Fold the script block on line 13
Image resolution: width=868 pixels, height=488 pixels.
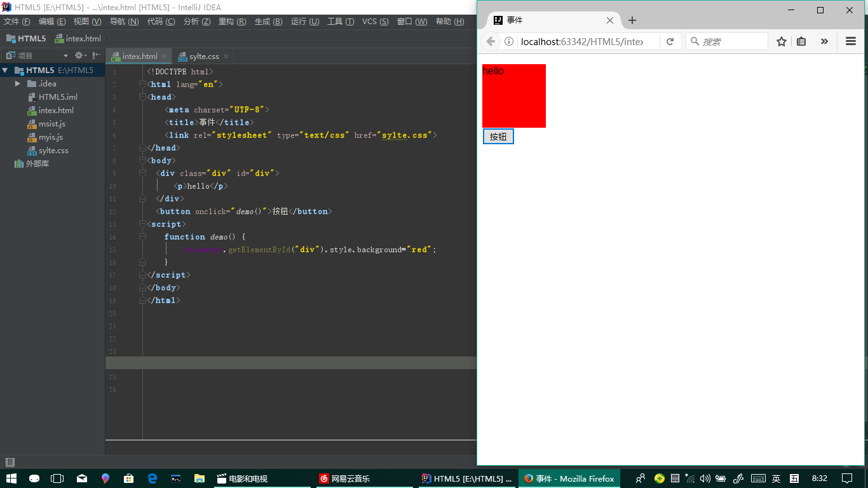(143, 224)
